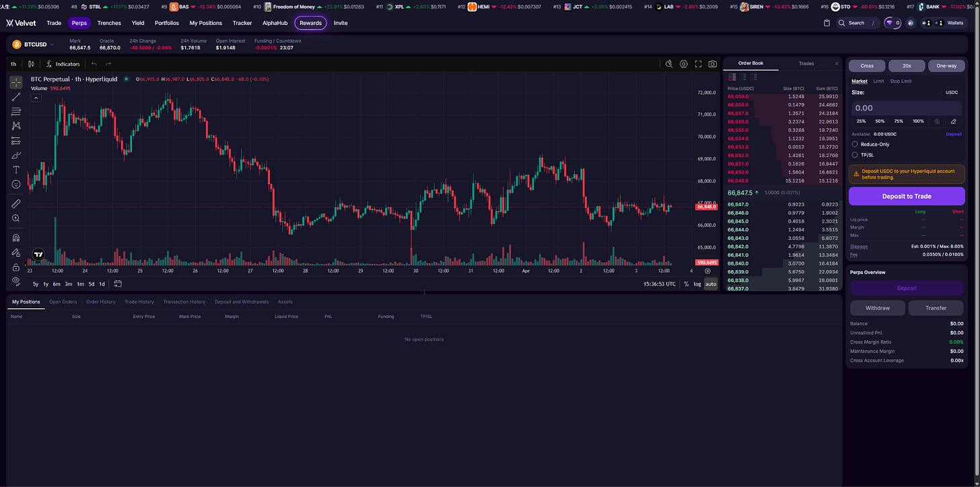
Task: Open the 1h timeframe interval dropdown
Action: click(13, 64)
